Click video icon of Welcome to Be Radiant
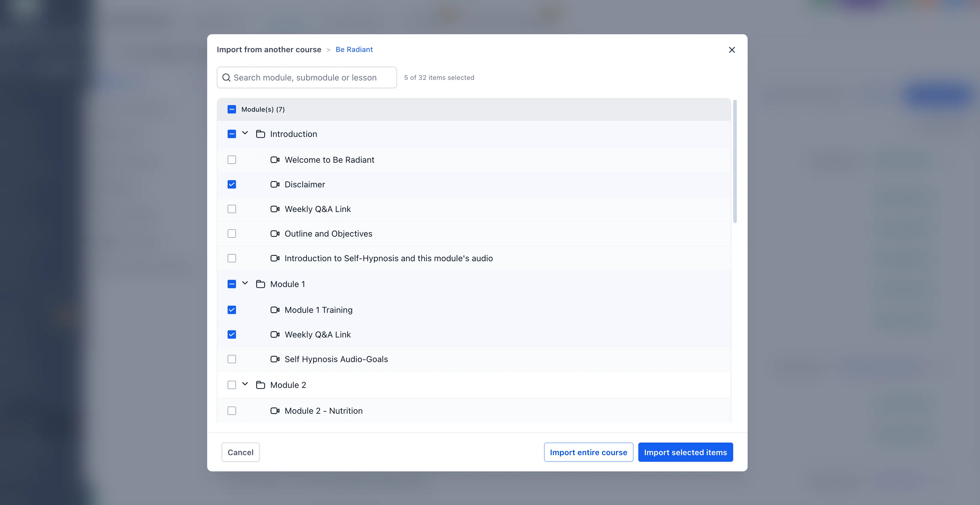 275,160
